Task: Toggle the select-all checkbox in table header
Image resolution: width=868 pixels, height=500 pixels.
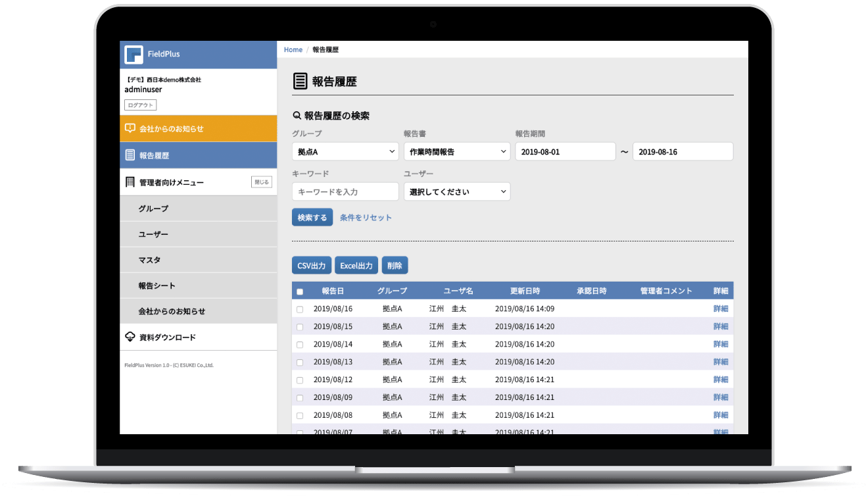Action: [x=300, y=291]
